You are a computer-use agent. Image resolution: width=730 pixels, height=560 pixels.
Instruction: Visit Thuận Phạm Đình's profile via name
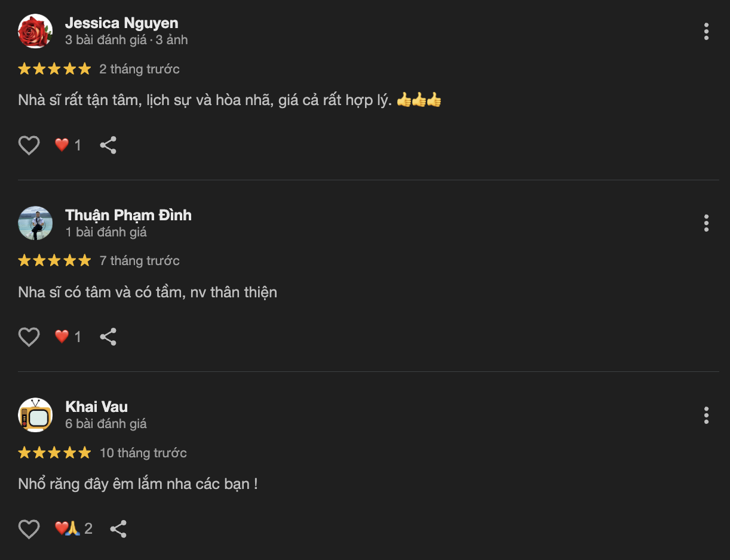pos(128,215)
